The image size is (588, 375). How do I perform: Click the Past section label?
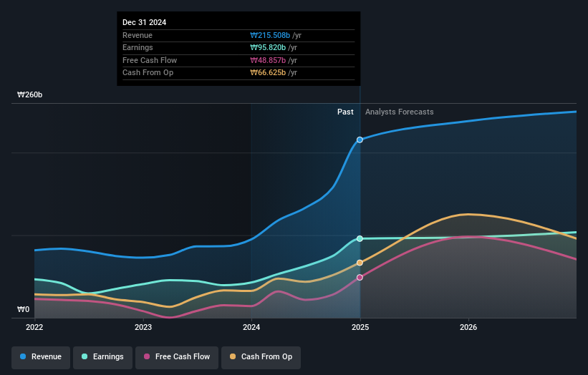pos(345,112)
